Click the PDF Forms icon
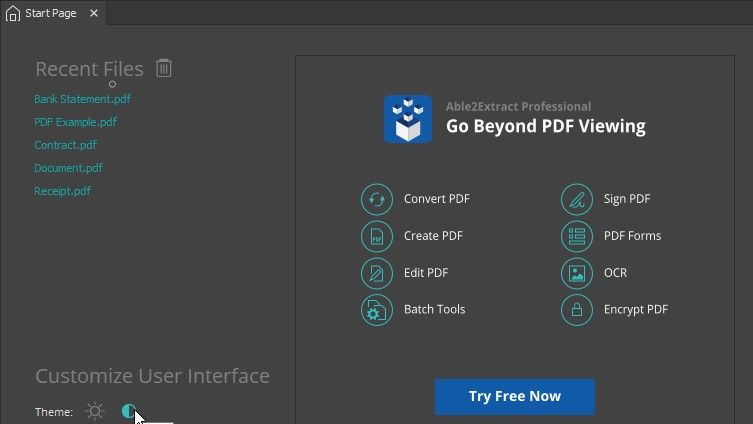 [x=576, y=236]
